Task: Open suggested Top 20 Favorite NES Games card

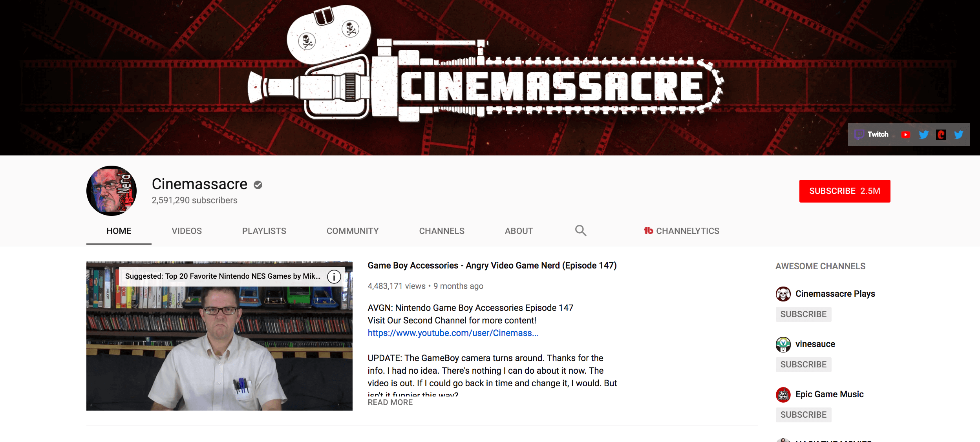Action: (223, 276)
